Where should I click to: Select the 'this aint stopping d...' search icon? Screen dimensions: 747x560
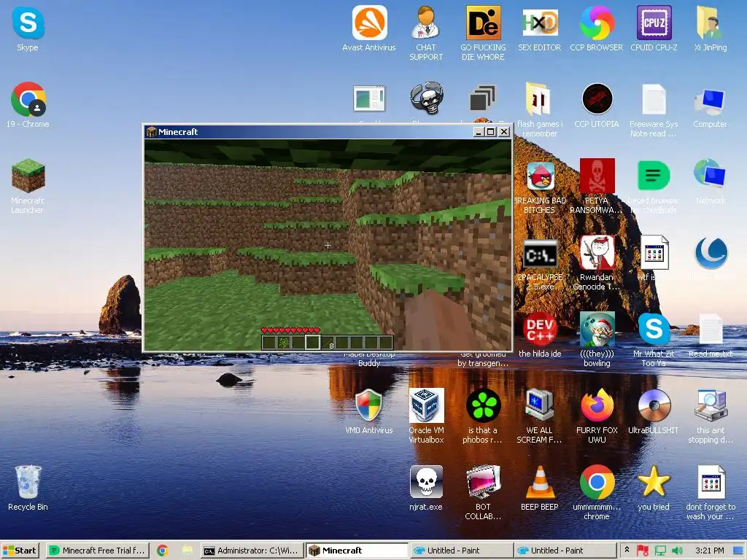tap(711, 405)
